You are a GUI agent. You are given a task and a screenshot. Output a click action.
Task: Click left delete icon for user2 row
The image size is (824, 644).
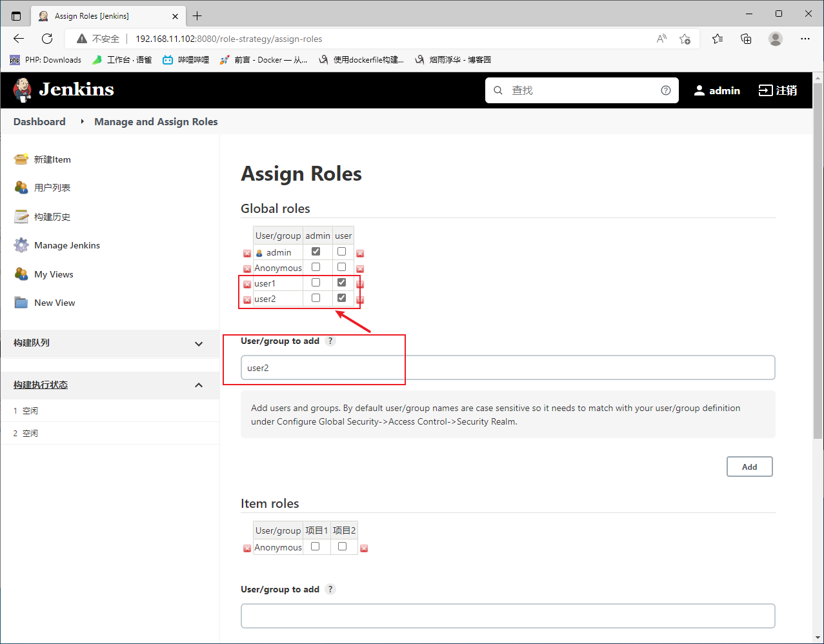pos(247,300)
